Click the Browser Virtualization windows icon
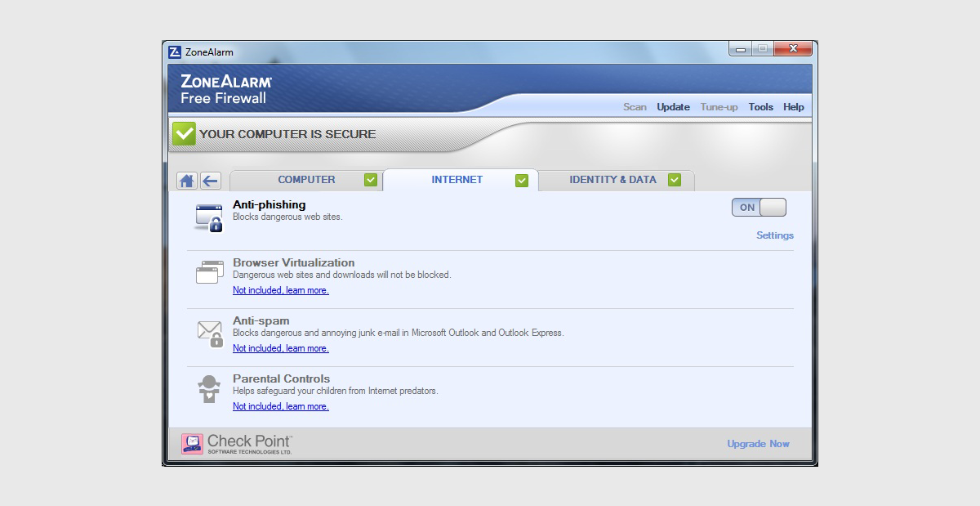Screen dimensions: 980x506 [210, 272]
